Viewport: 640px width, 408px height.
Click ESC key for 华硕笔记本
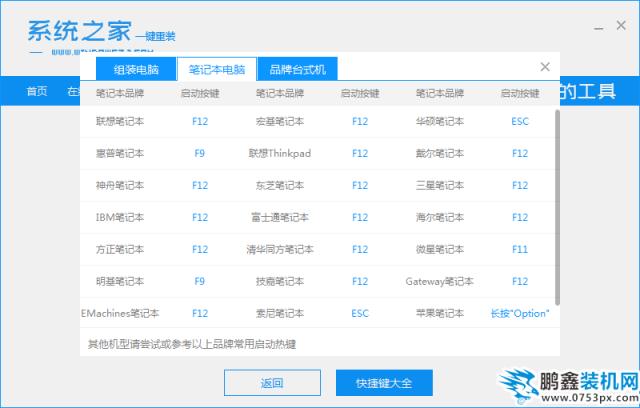[x=520, y=121]
